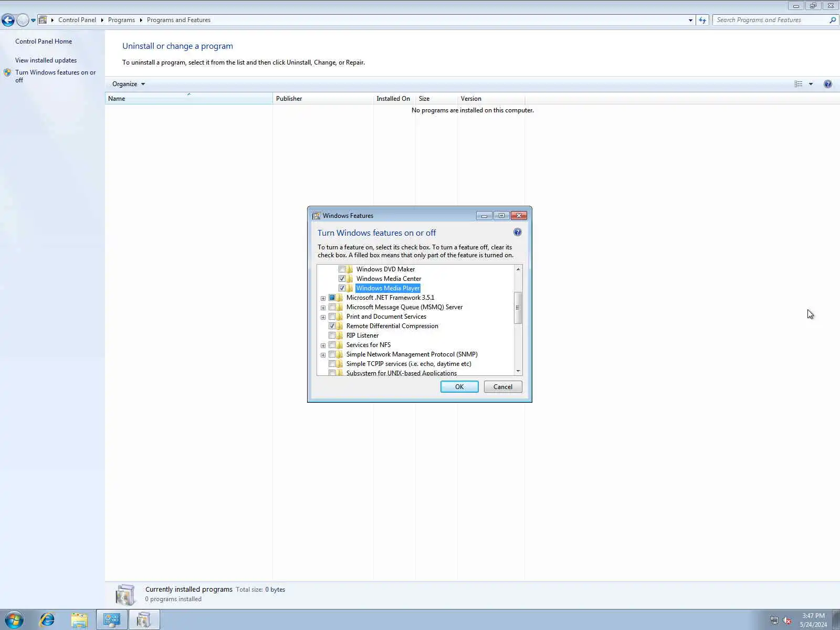Screen dimensions: 840x630
Task: Open recent pages dropdown arrow
Action: (33, 20)
